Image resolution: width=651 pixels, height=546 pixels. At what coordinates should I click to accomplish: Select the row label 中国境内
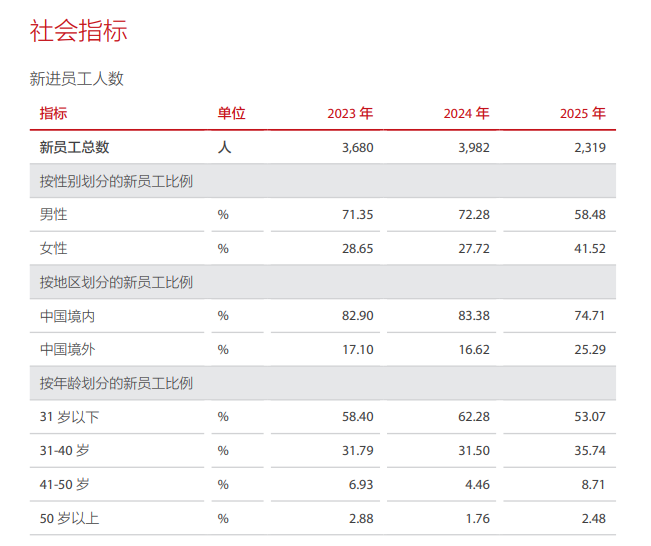pyautogui.click(x=67, y=316)
